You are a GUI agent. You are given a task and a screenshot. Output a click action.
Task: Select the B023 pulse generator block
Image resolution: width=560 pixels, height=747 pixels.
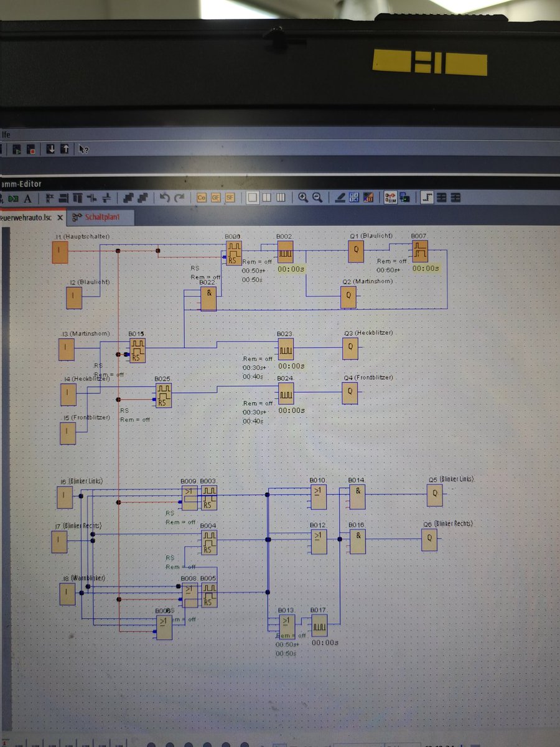(x=285, y=349)
